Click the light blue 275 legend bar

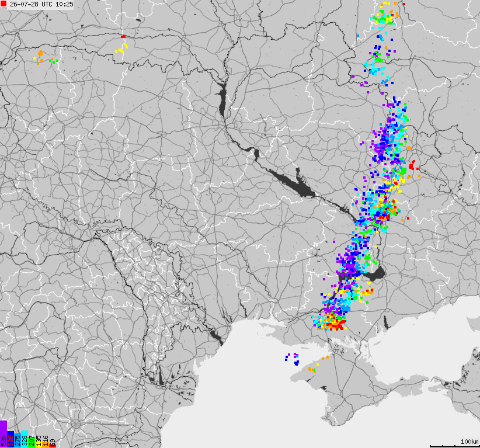click(18, 440)
